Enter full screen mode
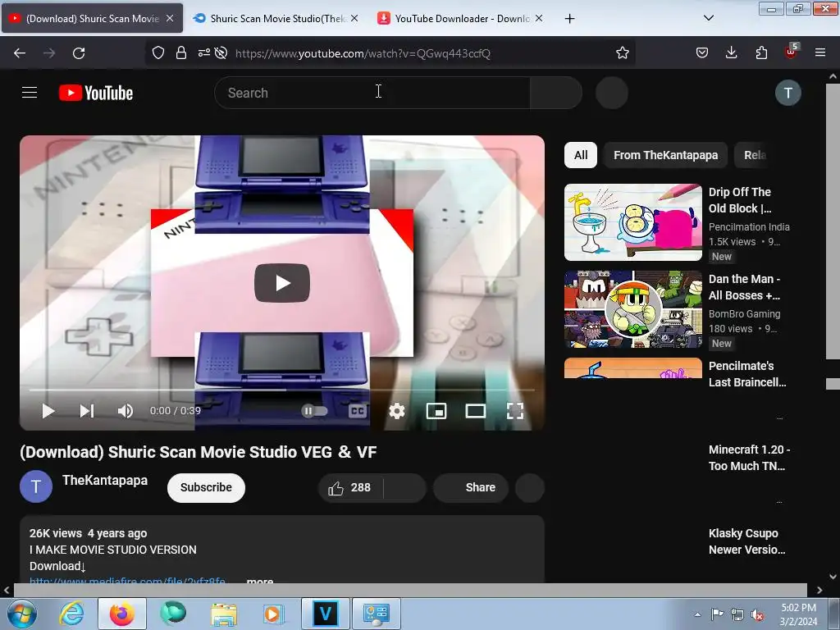 [515, 411]
